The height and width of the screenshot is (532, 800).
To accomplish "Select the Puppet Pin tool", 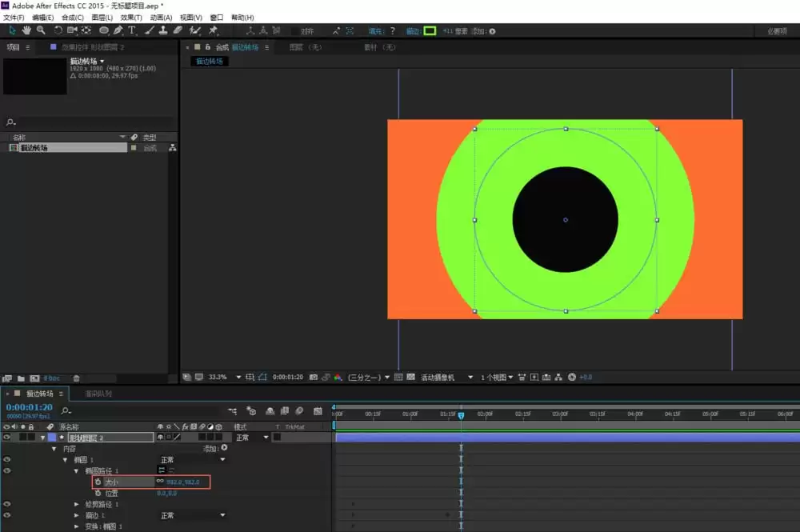I will coord(213,30).
